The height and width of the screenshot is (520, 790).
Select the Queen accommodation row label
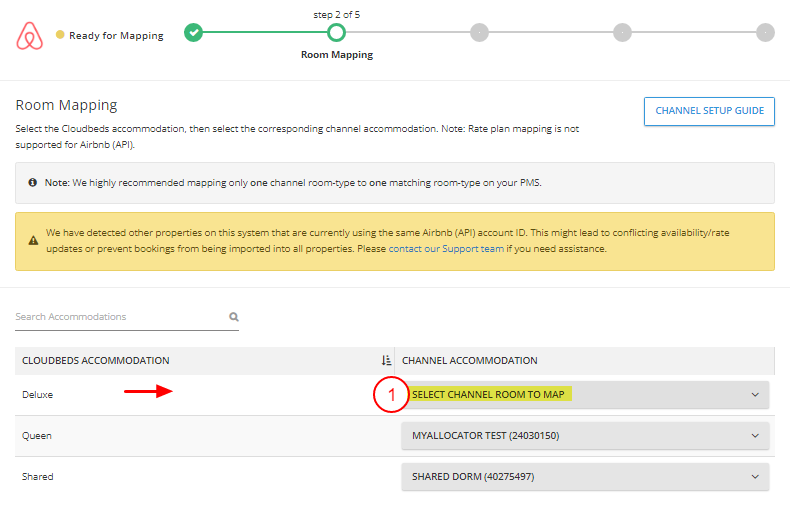point(37,436)
